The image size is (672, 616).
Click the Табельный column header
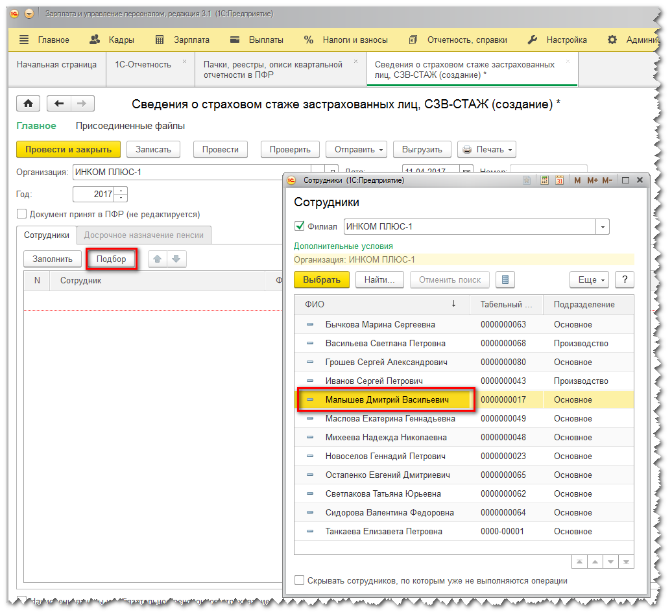[x=507, y=305]
